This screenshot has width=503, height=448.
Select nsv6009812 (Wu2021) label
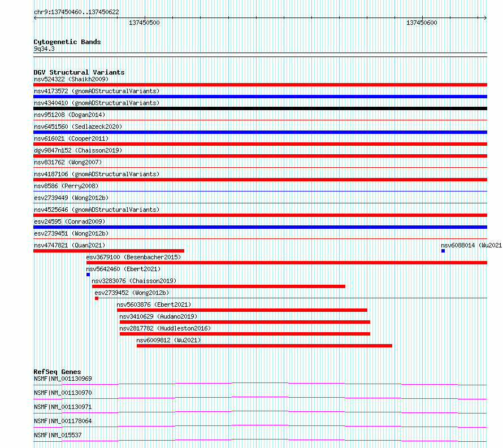point(169,340)
